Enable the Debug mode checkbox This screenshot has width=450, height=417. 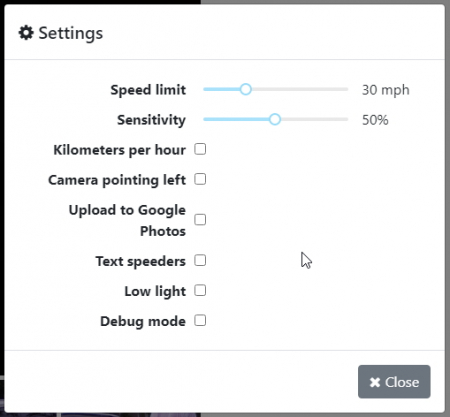(x=200, y=321)
